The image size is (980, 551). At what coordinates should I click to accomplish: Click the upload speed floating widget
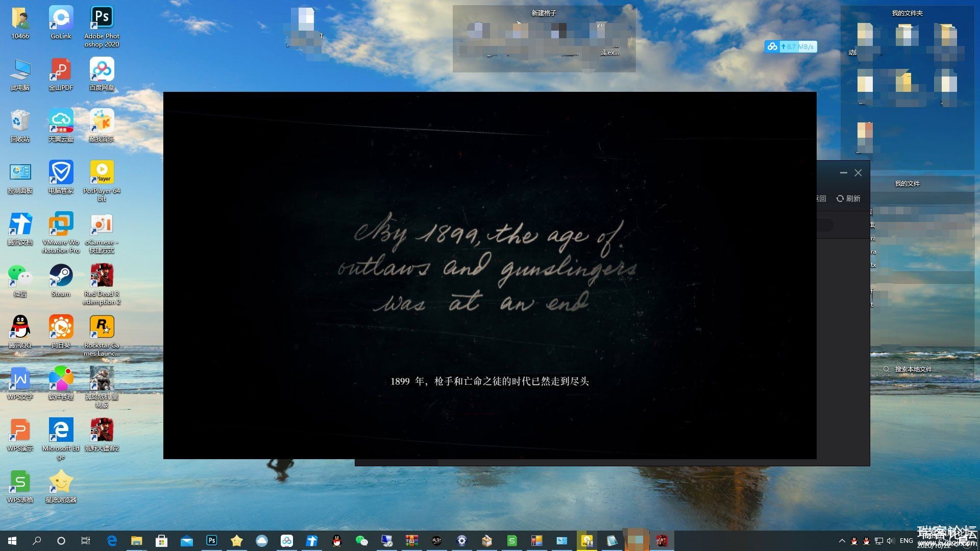pos(791,46)
